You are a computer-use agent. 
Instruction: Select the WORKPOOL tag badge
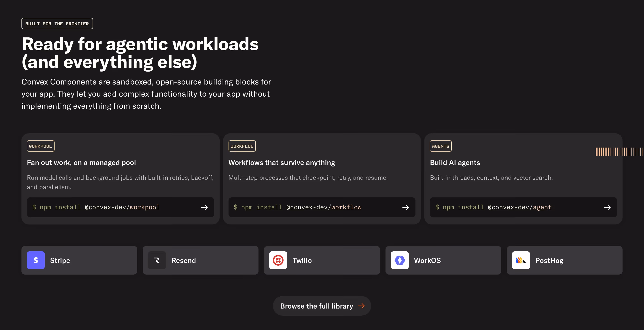(x=40, y=146)
